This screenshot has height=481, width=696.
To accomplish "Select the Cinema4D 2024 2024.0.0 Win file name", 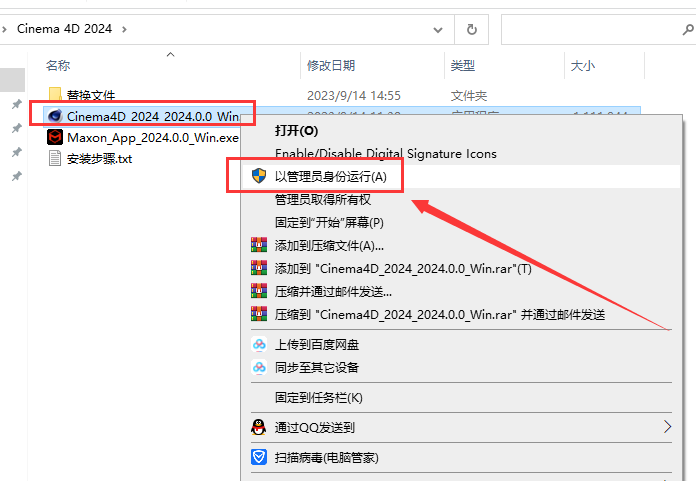I will (x=153, y=116).
